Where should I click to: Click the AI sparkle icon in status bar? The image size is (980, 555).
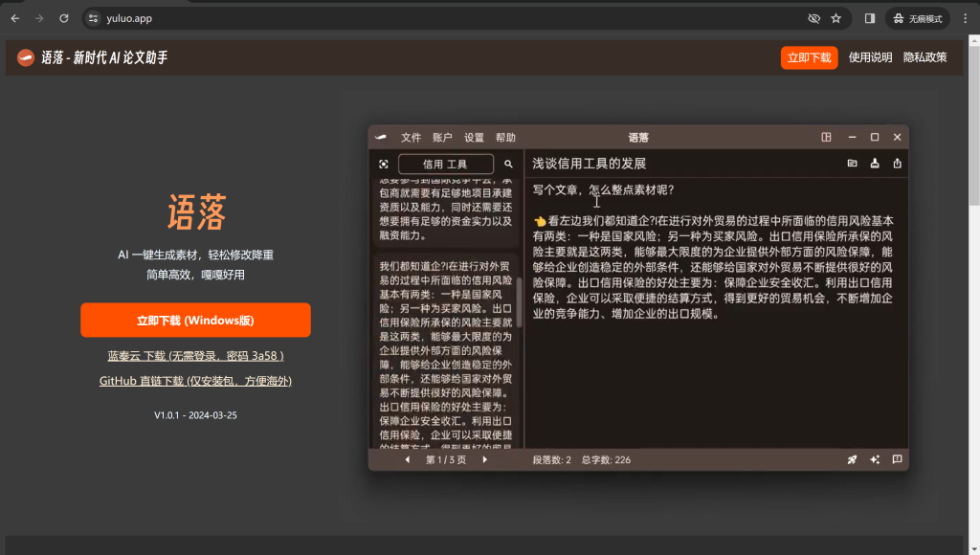click(x=875, y=459)
